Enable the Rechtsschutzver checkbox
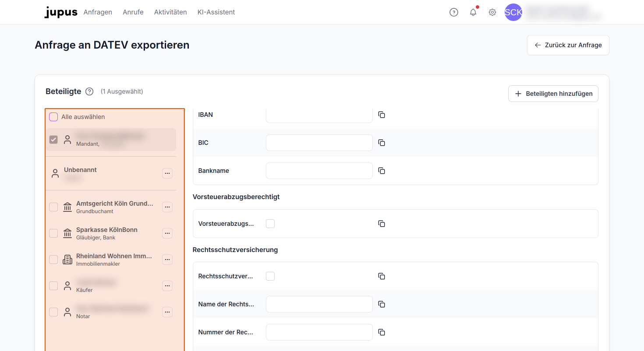This screenshot has width=644, height=351. point(270,276)
